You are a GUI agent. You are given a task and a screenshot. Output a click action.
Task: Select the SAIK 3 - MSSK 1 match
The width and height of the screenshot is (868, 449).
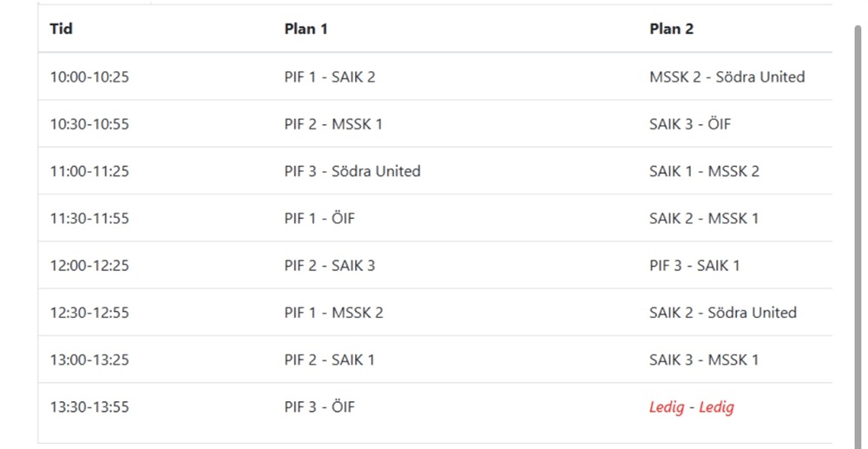click(x=704, y=360)
